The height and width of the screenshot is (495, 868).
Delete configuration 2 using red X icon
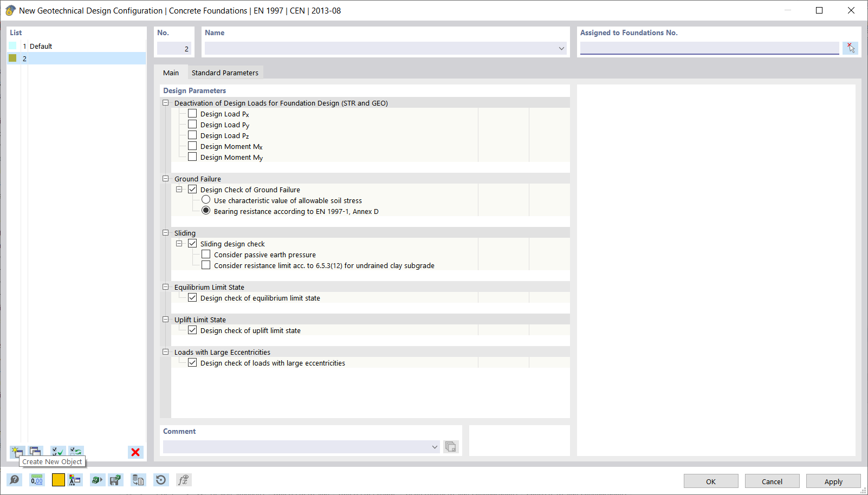(x=135, y=452)
